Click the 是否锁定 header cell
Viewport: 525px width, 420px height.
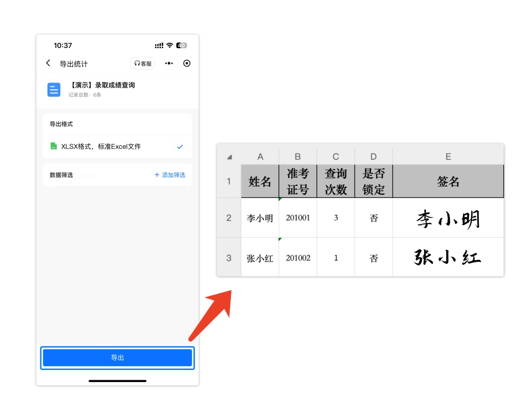click(x=374, y=181)
